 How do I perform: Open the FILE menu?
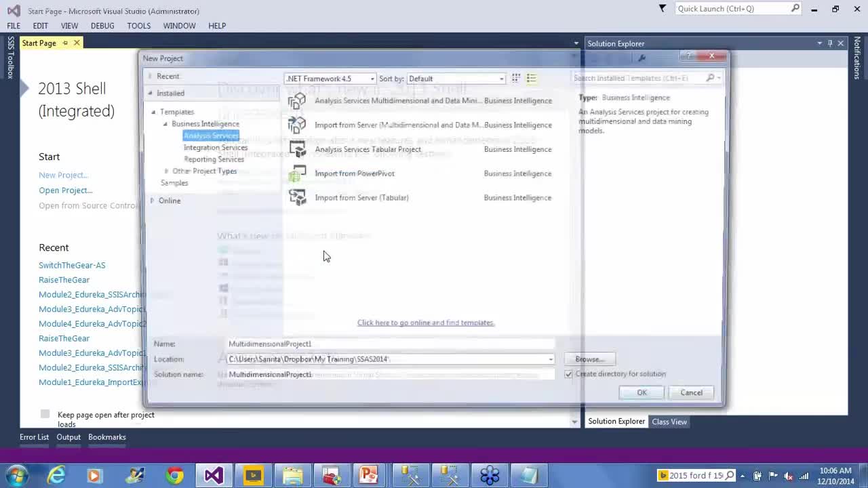pyautogui.click(x=14, y=26)
